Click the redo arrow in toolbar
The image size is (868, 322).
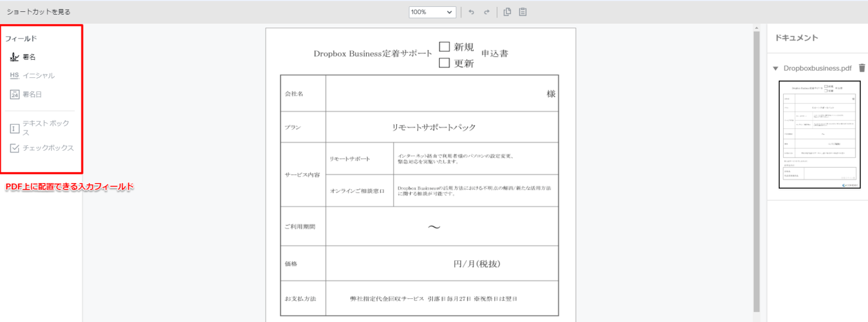[486, 12]
